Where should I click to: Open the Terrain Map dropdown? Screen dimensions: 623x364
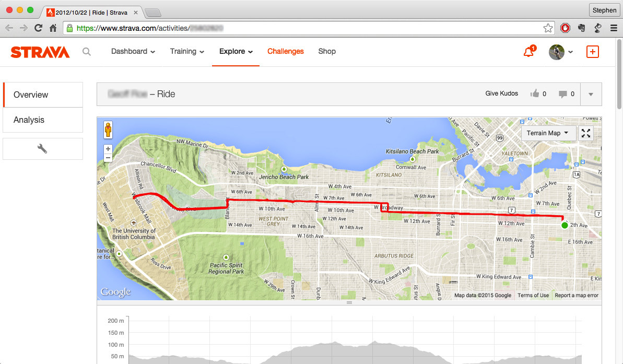(548, 133)
